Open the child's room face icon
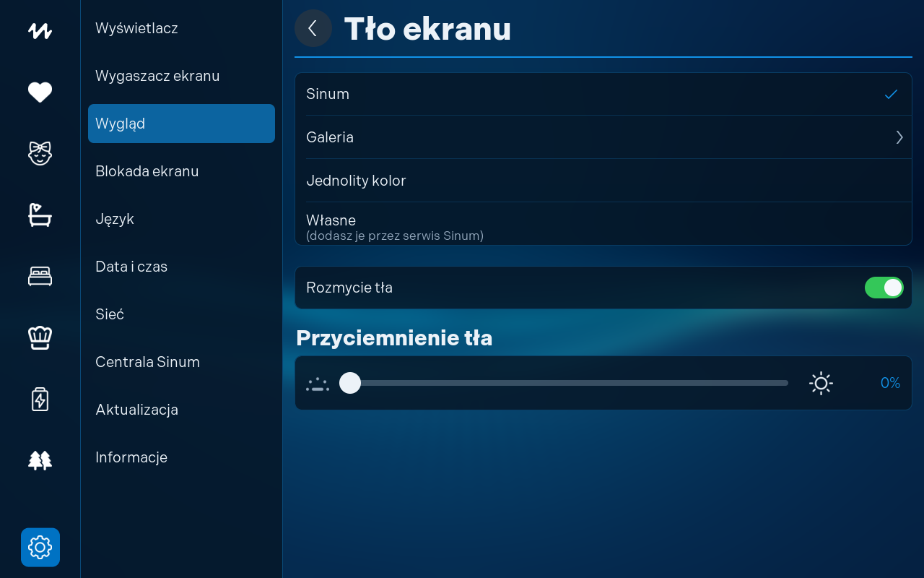 (x=40, y=153)
